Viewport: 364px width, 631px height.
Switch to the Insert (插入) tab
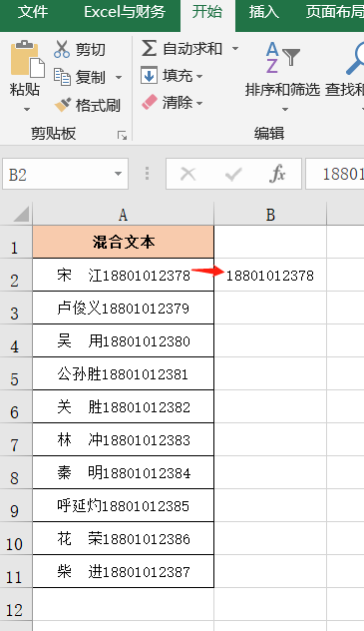coord(263,12)
